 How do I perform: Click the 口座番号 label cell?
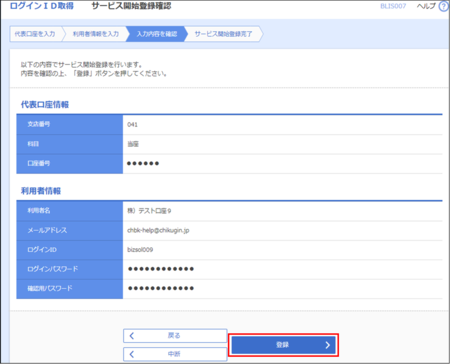click(70, 164)
